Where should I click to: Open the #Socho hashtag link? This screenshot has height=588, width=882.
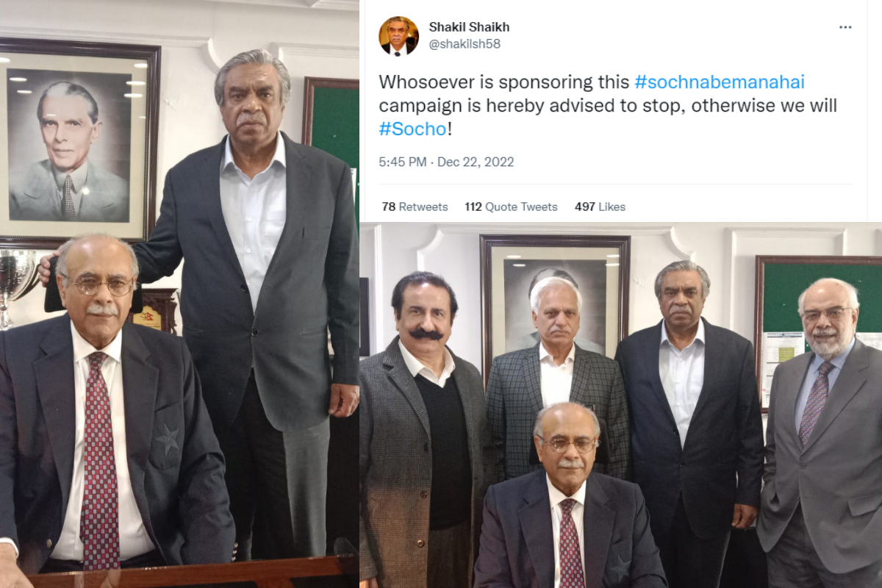(x=412, y=129)
